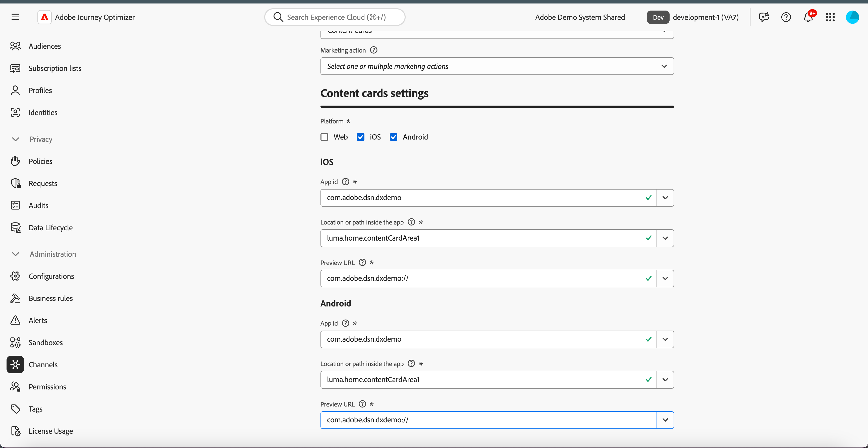Screen dimensions: 868x448
Task: Click the Android App id help icon
Action: tap(345, 323)
